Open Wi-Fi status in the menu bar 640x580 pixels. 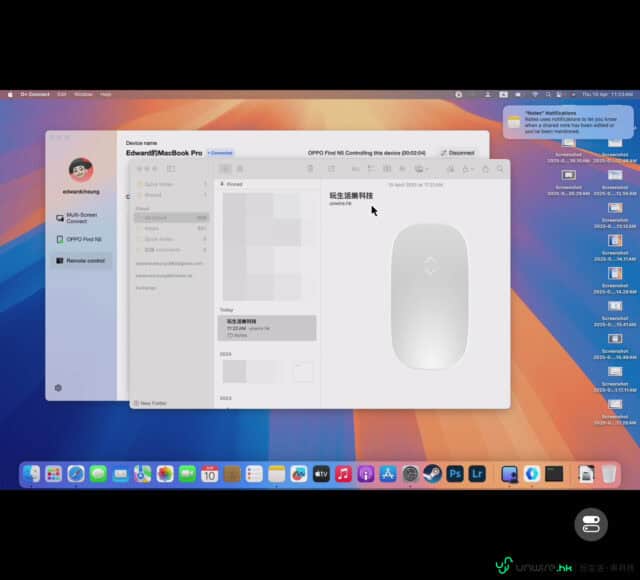(535, 94)
